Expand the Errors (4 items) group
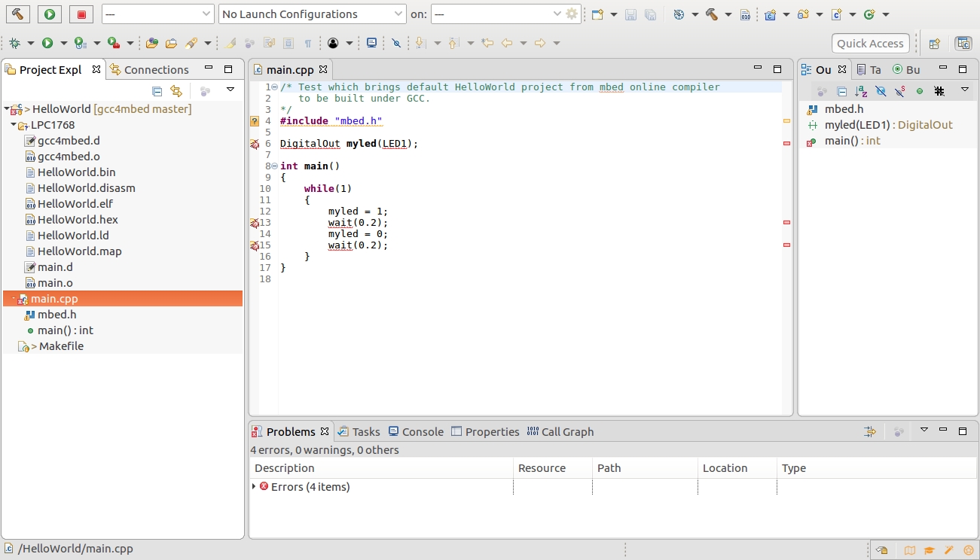Screen dimensions: 980x560 coord(254,487)
